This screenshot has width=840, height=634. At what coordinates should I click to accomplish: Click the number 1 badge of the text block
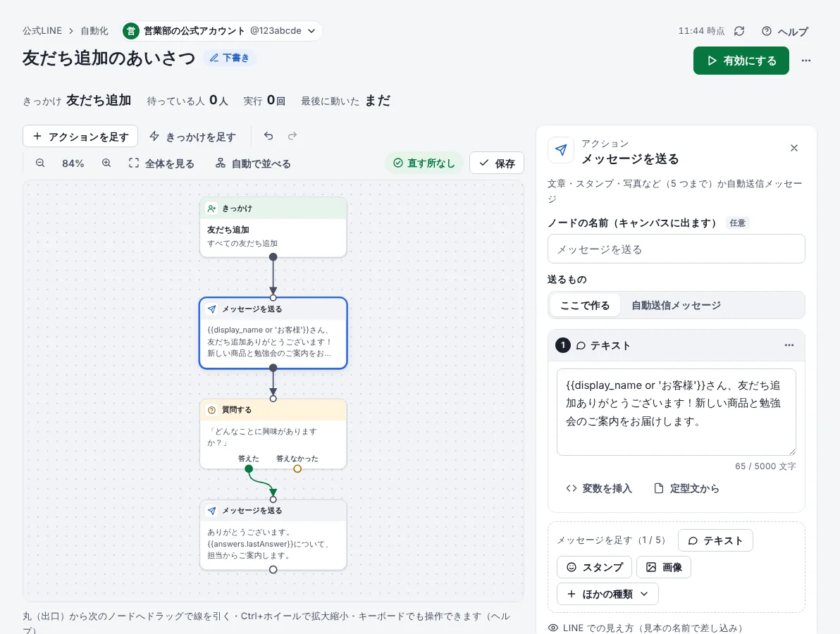[x=563, y=345]
